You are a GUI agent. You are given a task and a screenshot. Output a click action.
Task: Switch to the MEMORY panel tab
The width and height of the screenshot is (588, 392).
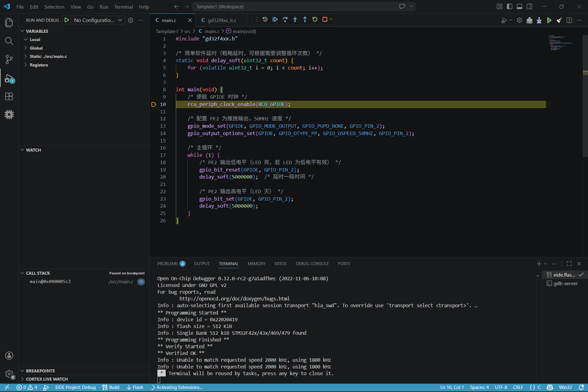coord(256,264)
